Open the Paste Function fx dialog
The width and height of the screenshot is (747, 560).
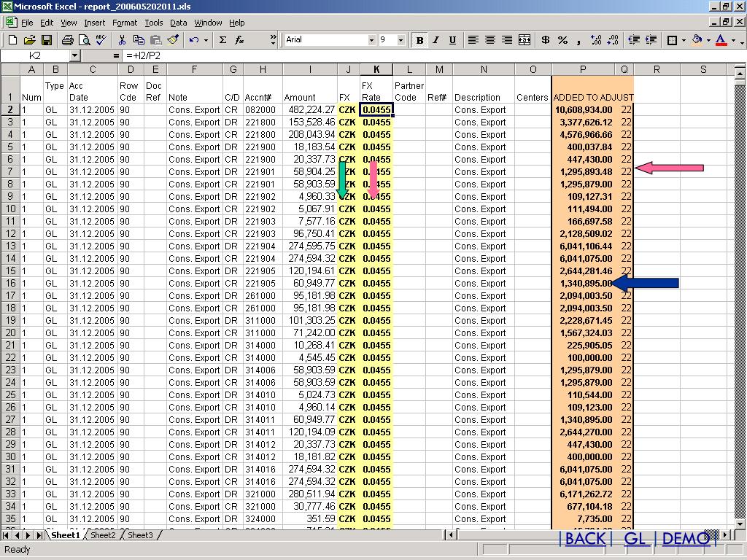click(239, 40)
